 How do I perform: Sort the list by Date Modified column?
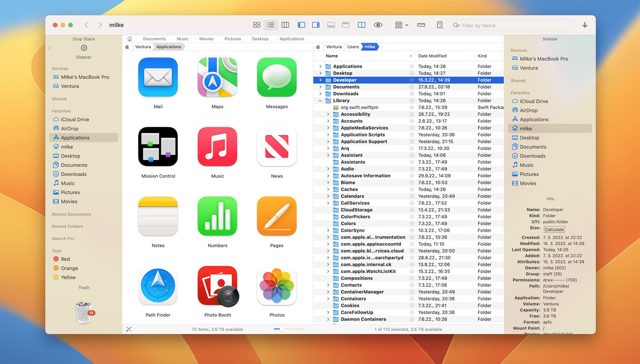point(432,56)
